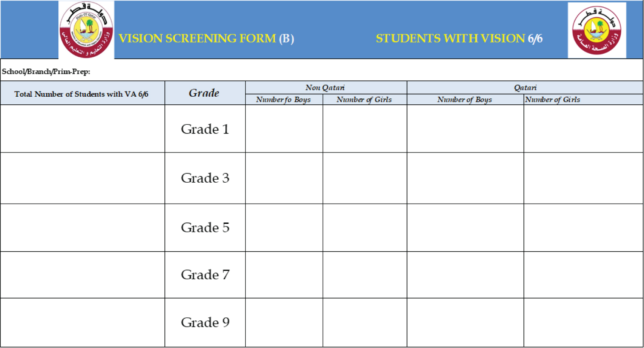Select the STUDENTS WITH VISION 6/6 heading

point(459,39)
